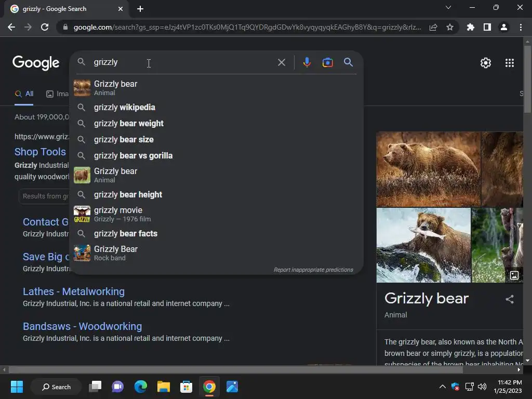The height and width of the screenshot is (399, 532).
Task: Open the clock showing 11:42 PM
Action: coord(508,387)
